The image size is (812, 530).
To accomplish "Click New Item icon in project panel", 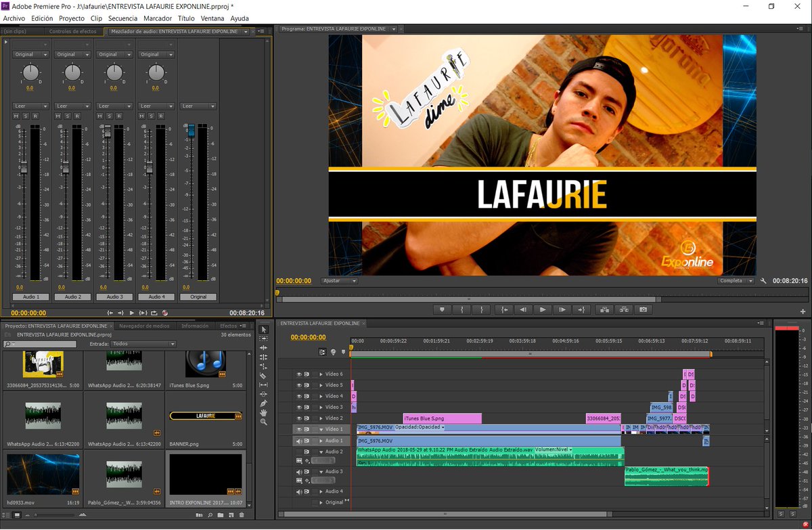I will click(231, 515).
